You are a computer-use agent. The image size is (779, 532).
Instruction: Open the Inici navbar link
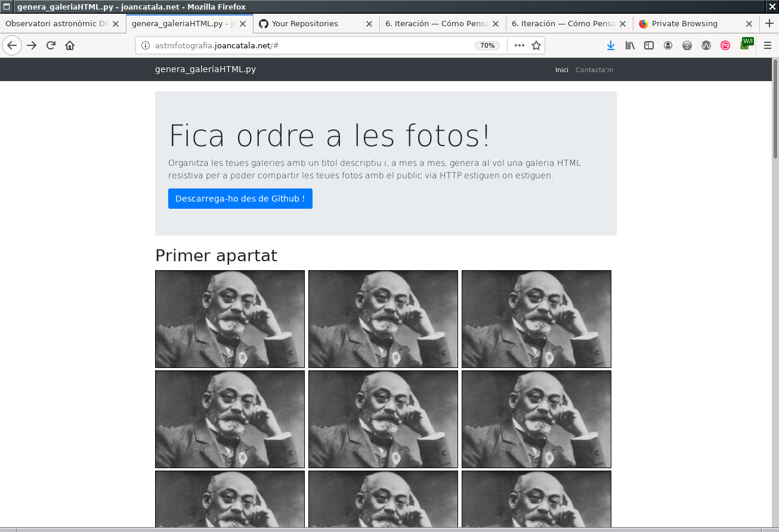[x=562, y=70]
